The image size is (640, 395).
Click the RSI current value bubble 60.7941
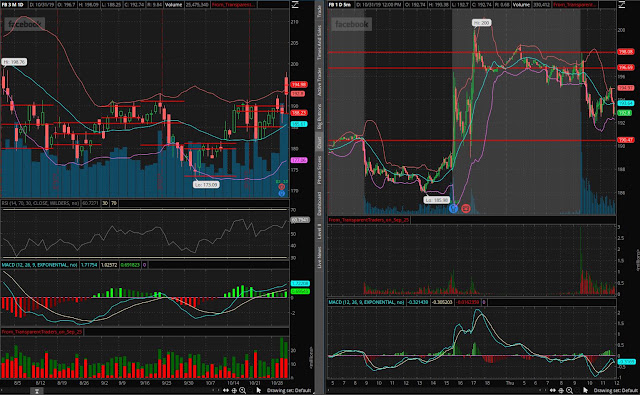[300, 220]
